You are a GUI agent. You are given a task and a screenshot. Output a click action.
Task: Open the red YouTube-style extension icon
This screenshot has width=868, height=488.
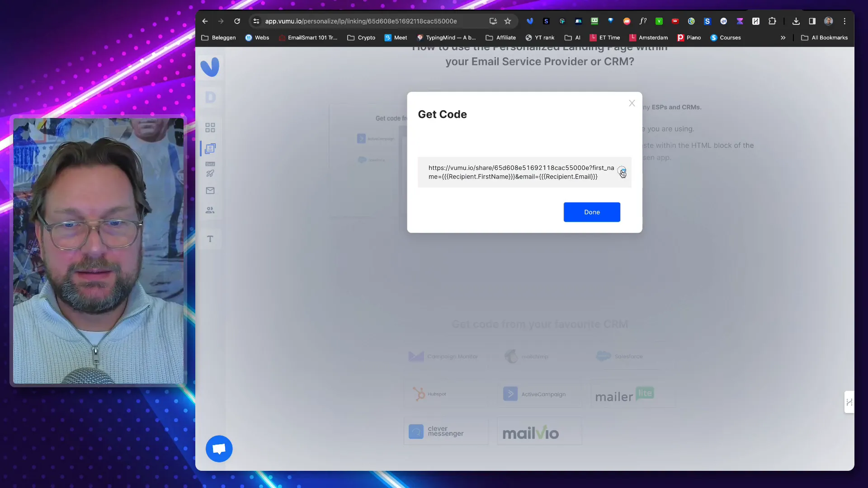[675, 21]
